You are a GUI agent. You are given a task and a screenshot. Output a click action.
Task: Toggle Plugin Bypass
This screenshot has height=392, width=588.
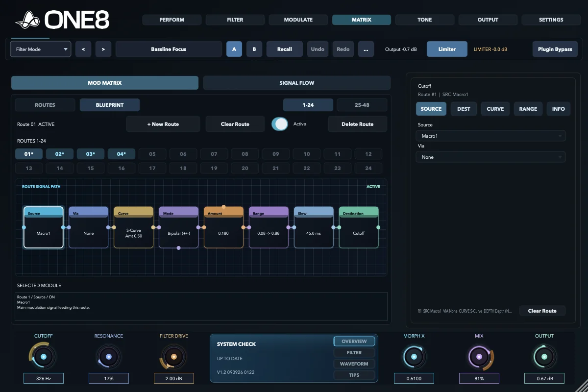555,49
